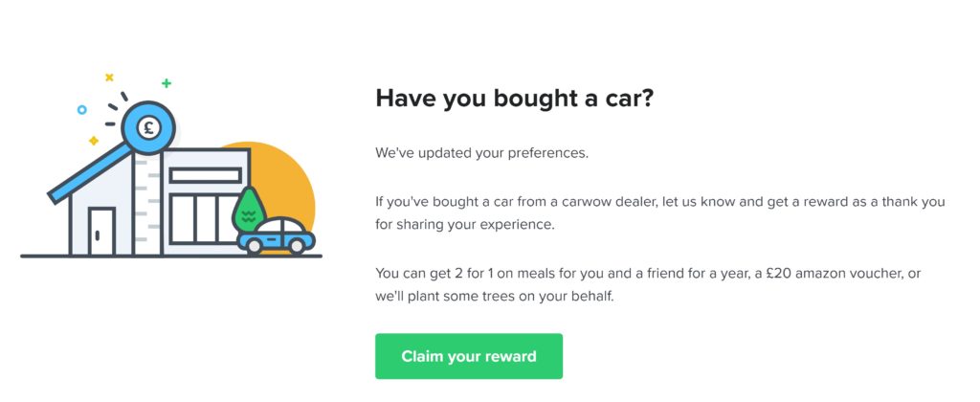Click the £20 amazon voucher sentence
Screen dimensions: 980x402
pos(648,285)
